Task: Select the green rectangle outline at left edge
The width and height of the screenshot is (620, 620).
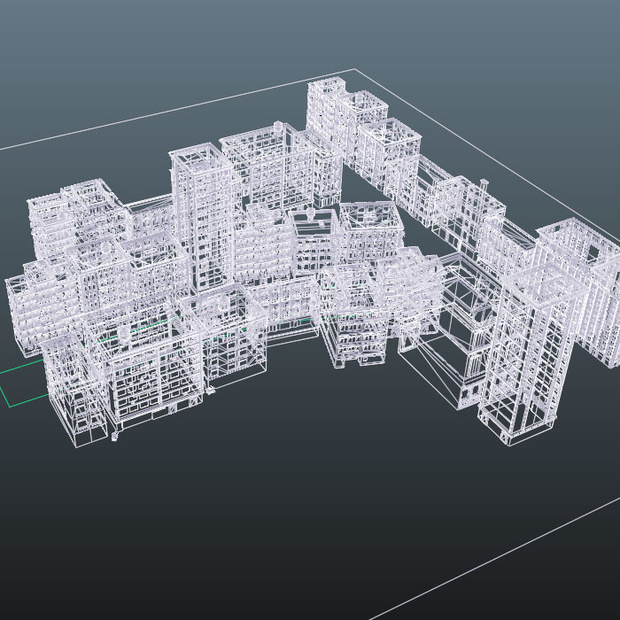Action: [22, 383]
